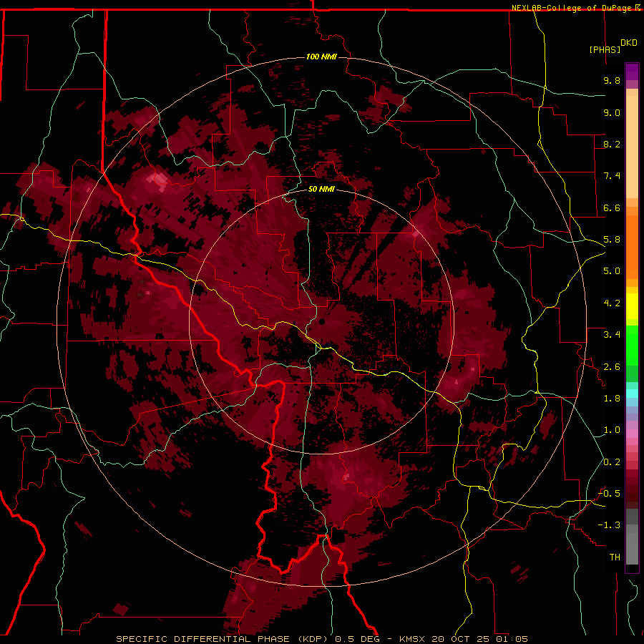Click the -1.3 scale value
644x644 pixels.
(x=609, y=525)
